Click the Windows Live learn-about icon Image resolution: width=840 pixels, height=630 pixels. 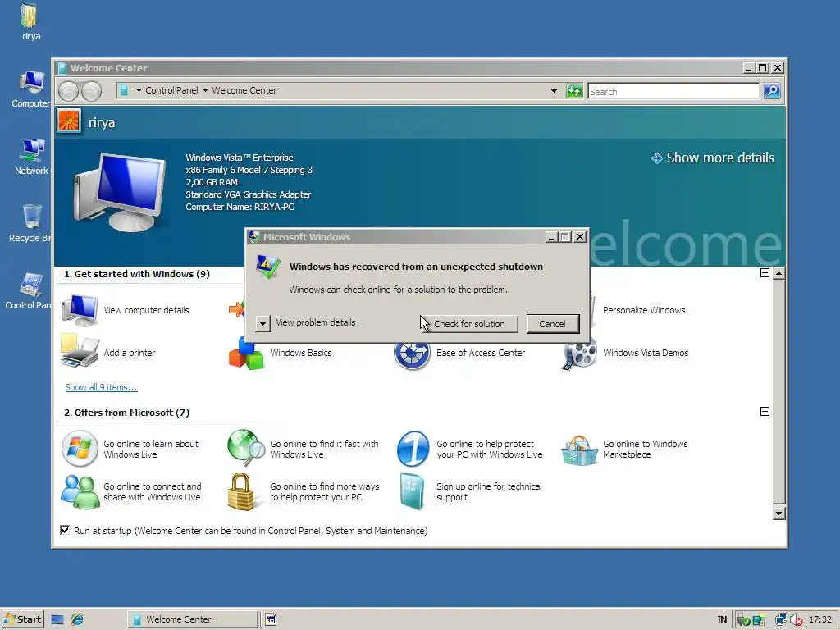pos(80,449)
